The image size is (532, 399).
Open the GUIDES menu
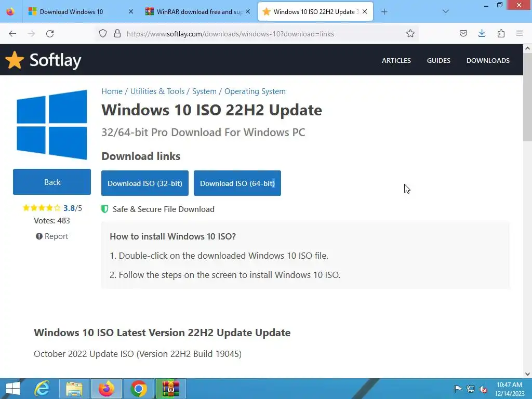(438, 60)
